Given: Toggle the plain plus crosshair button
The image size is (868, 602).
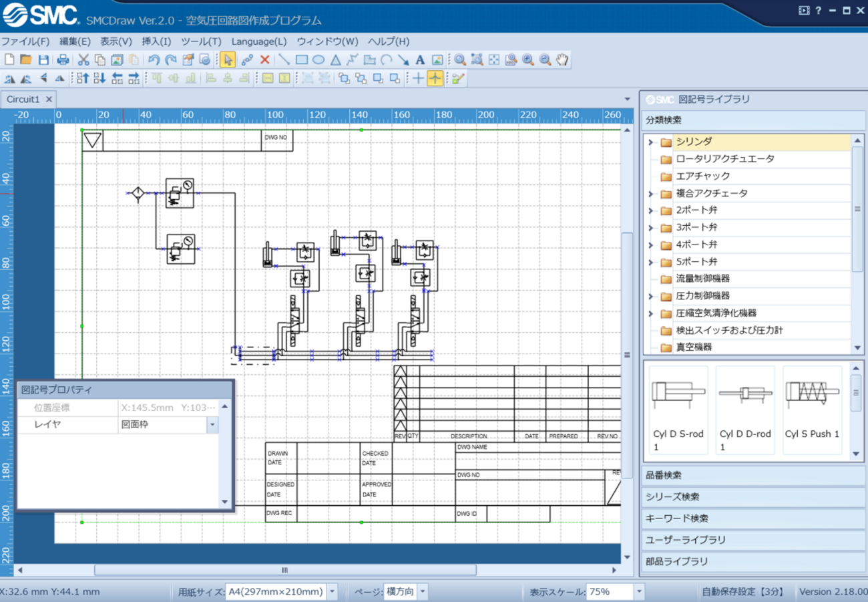Looking at the screenshot, I should pyautogui.click(x=418, y=78).
